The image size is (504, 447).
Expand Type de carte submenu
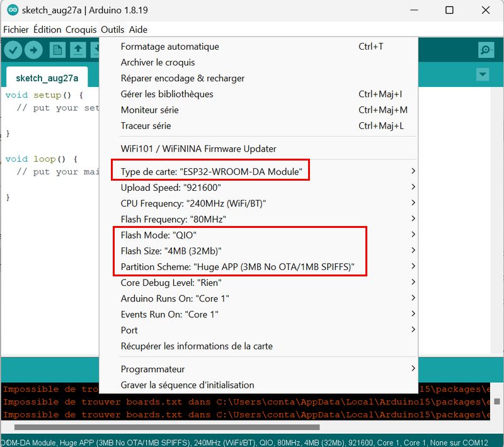pos(258,171)
